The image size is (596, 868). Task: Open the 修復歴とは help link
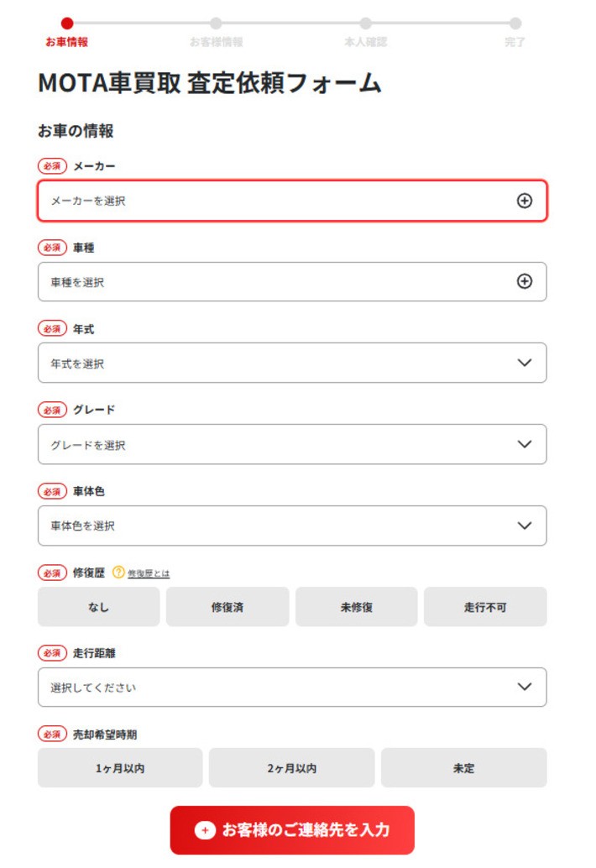point(149,573)
